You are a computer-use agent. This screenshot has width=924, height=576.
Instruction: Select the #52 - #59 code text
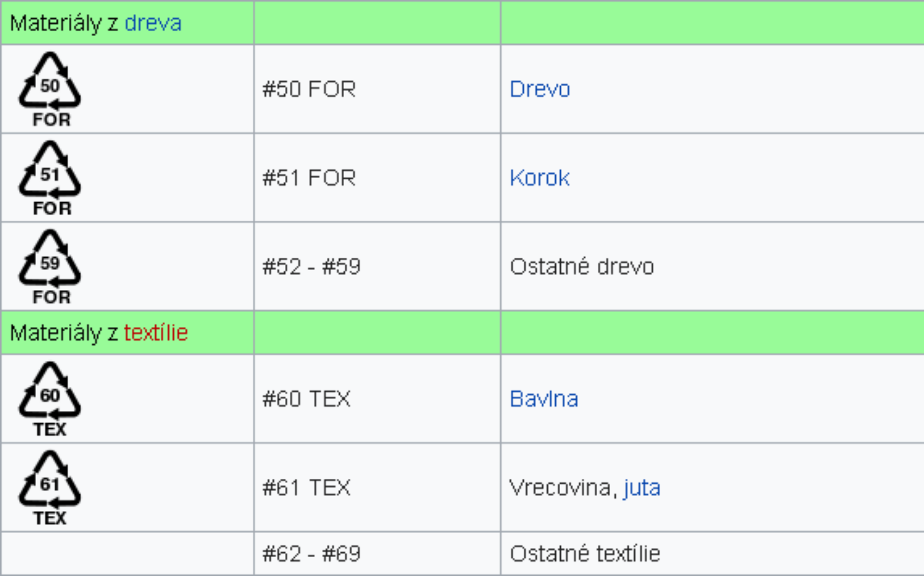click(x=311, y=266)
